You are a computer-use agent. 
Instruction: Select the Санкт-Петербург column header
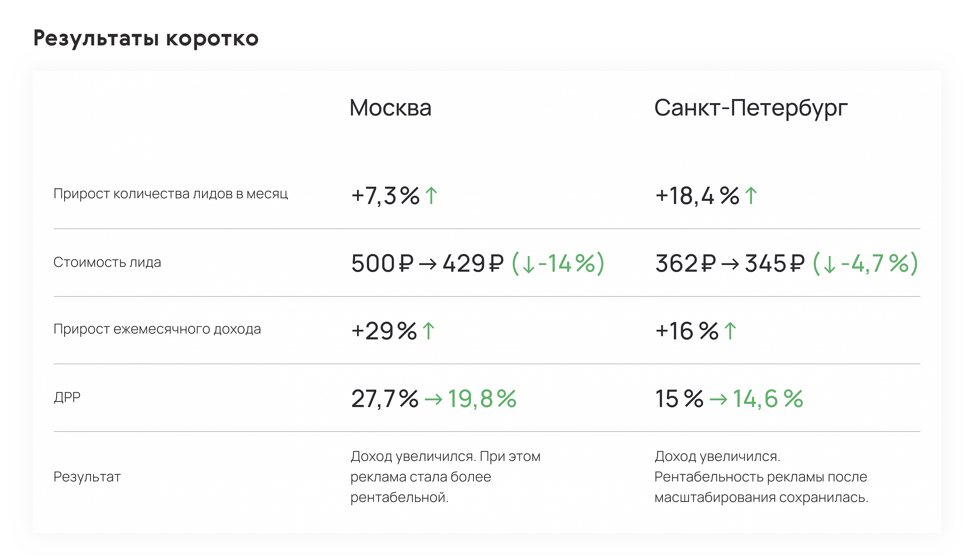point(751,108)
